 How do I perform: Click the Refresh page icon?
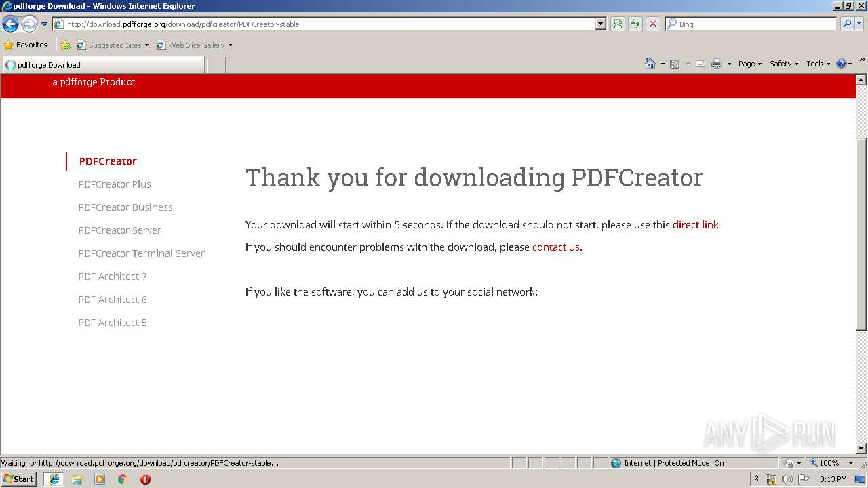(x=635, y=24)
